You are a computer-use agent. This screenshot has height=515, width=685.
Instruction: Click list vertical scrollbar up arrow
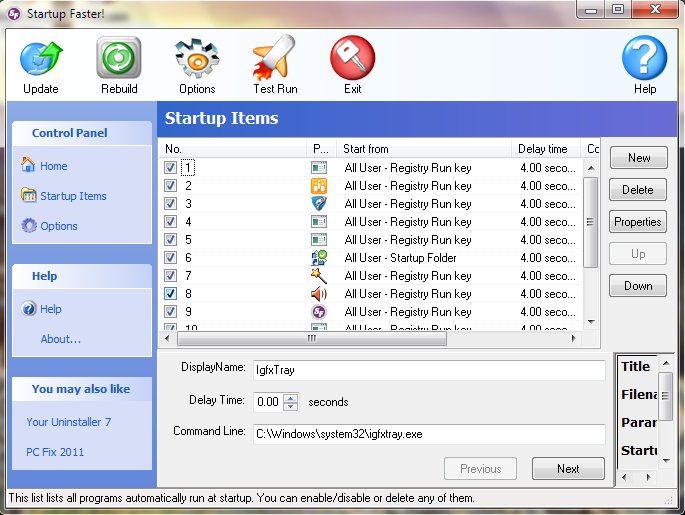(591, 168)
